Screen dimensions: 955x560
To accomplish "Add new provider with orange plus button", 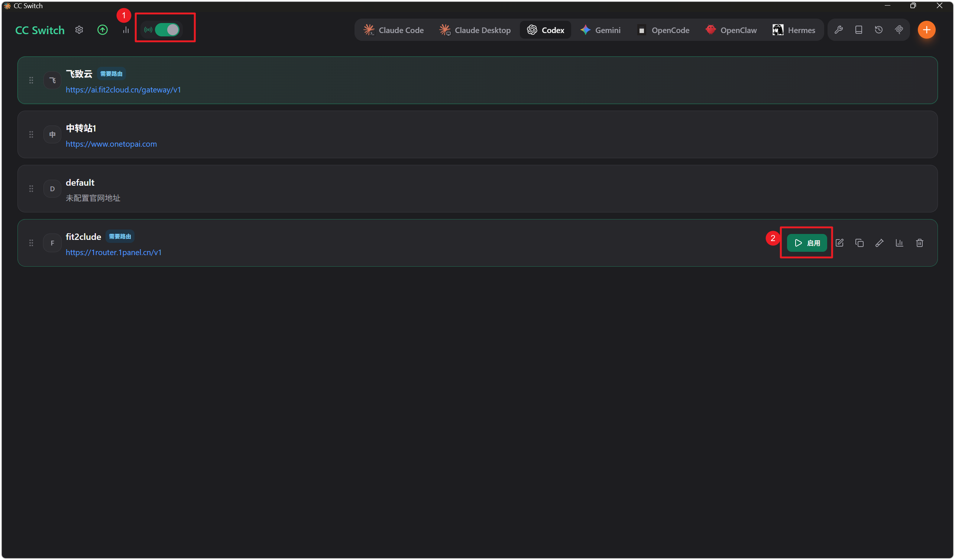I will click(927, 30).
